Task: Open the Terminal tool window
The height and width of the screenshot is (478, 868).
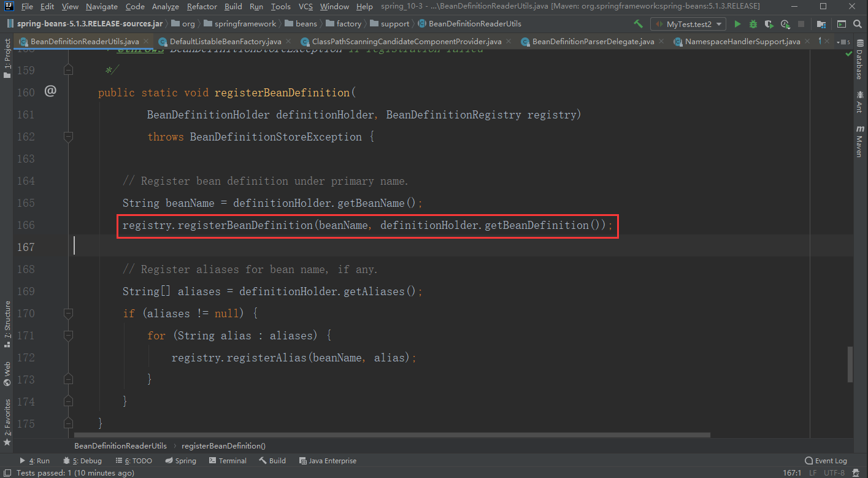Action: pyautogui.click(x=228, y=461)
